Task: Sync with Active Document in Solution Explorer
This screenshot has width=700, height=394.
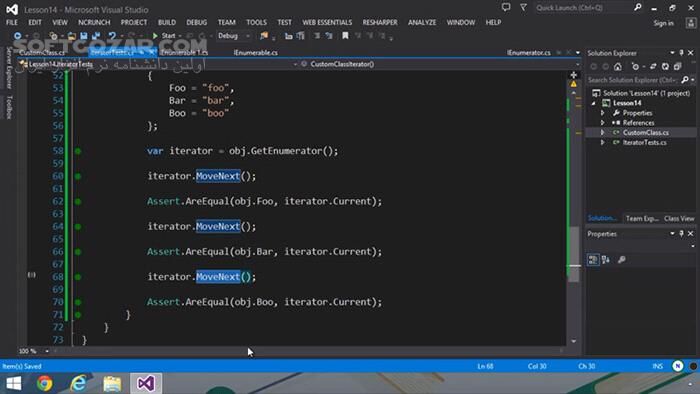Action: (x=653, y=67)
